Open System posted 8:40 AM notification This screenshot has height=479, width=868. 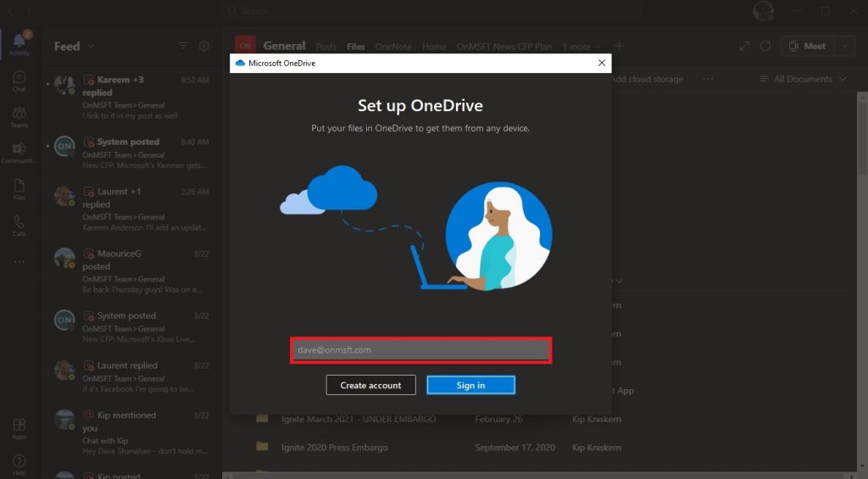[x=131, y=153]
